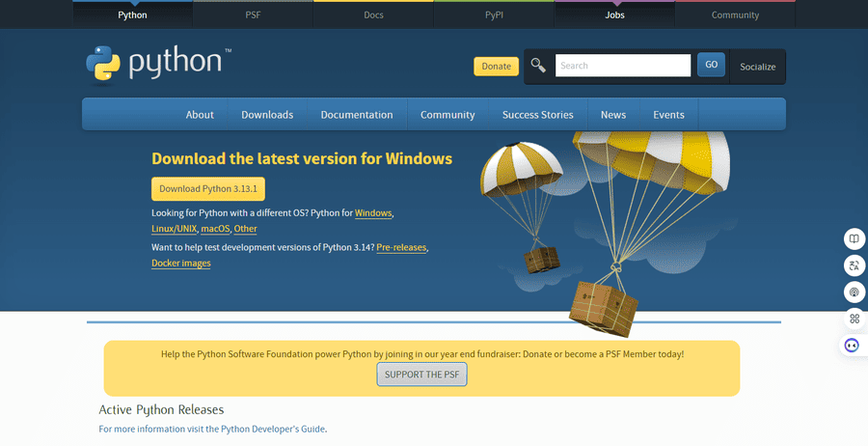Click the podcast broadcast sidebar icon
This screenshot has width=868, height=446.
(x=853, y=292)
